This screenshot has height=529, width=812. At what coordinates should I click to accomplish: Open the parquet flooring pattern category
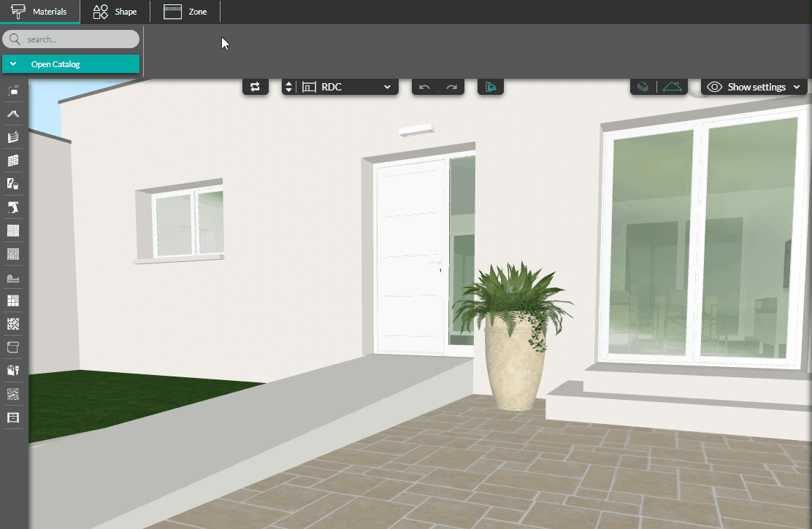(x=13, y=231)
